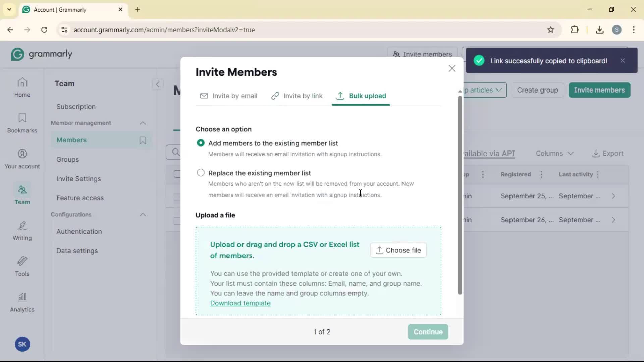Screen dimensions: 644x362
Task: Select Add members to existing member list
Action: pos(201,143)
